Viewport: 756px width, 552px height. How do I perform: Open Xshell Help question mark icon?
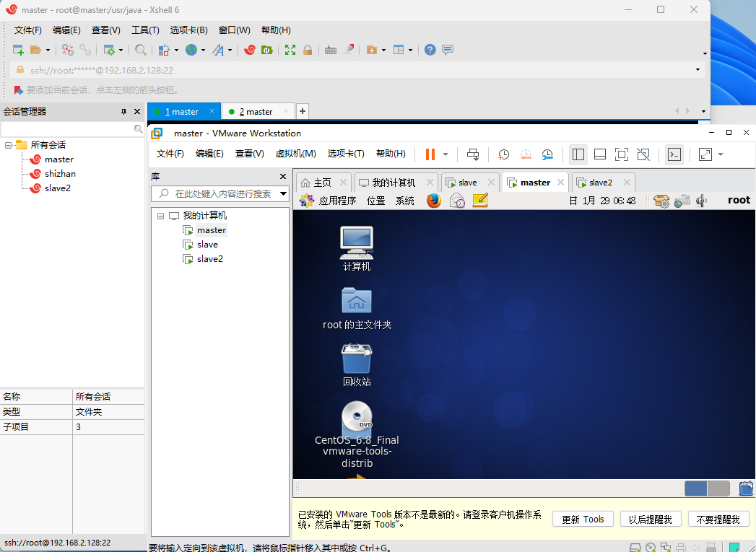point(430,50)
